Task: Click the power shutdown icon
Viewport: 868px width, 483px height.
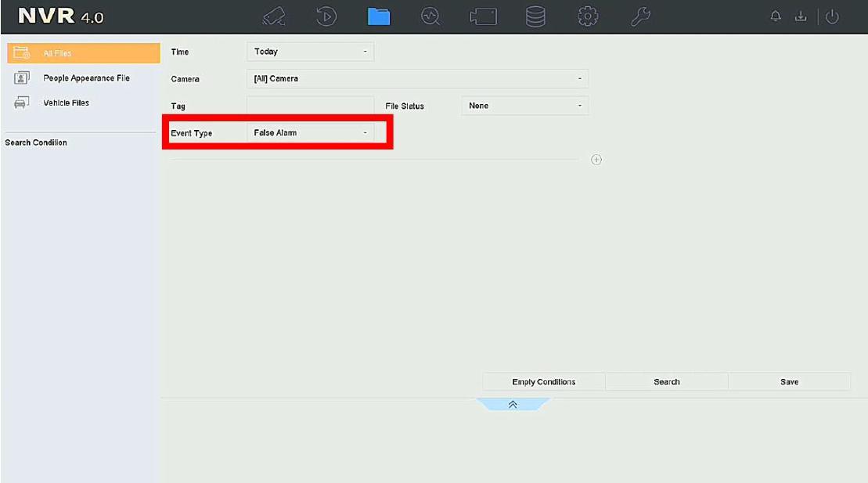Action: click(x=832, y=17)
